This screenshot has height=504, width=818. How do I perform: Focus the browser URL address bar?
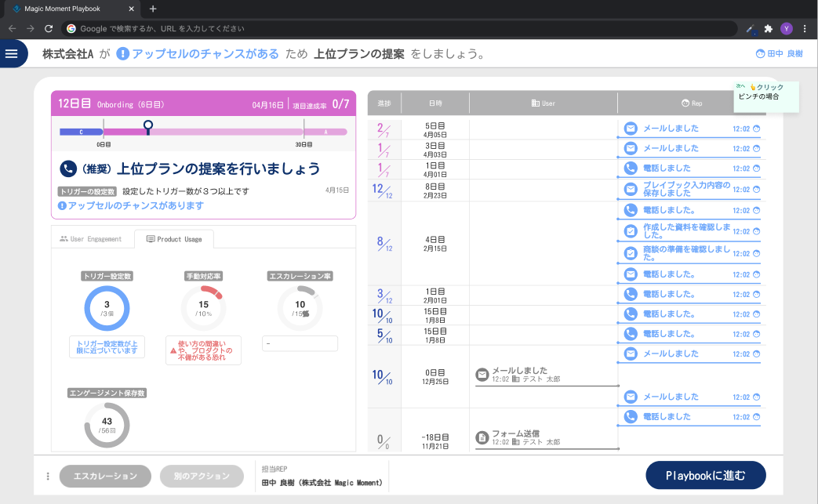tap(399, 29)
